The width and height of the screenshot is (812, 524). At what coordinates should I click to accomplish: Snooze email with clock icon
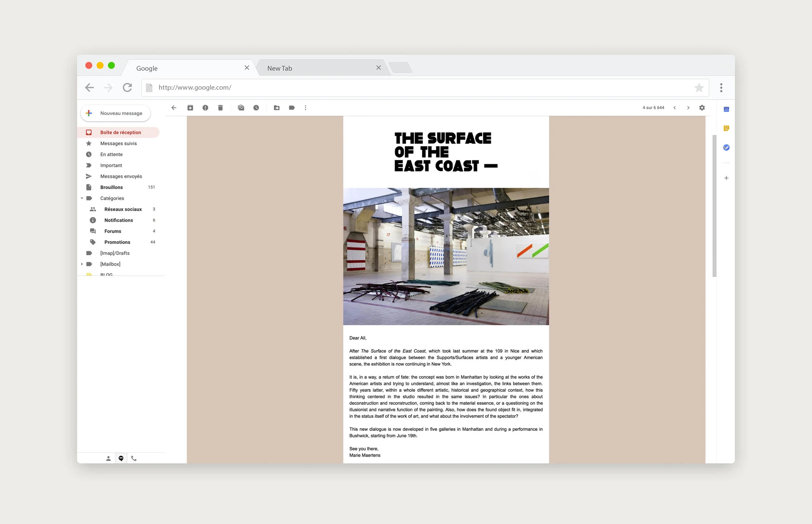tap(256, 108)
